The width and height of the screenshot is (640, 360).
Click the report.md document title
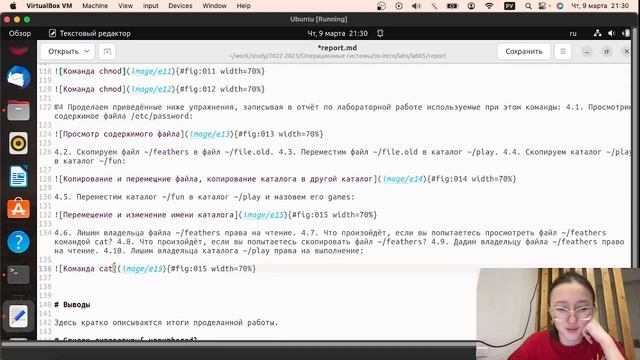coord(337,48)
